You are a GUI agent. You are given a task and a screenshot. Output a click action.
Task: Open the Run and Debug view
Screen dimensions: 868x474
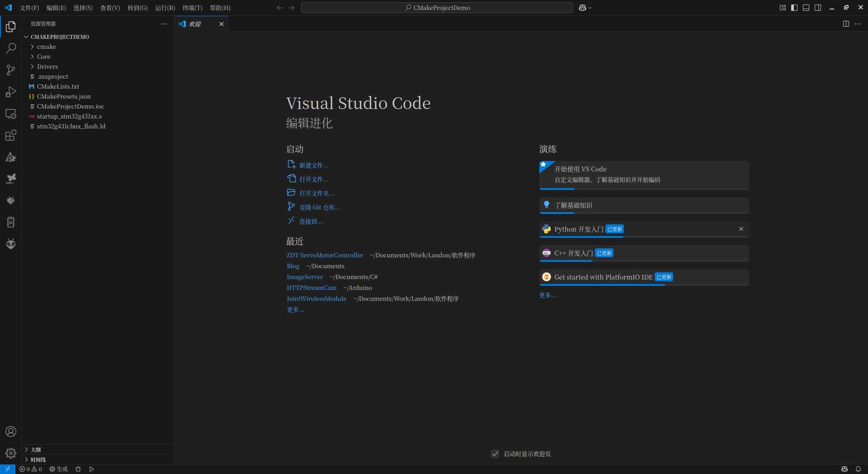pos(11,92)
